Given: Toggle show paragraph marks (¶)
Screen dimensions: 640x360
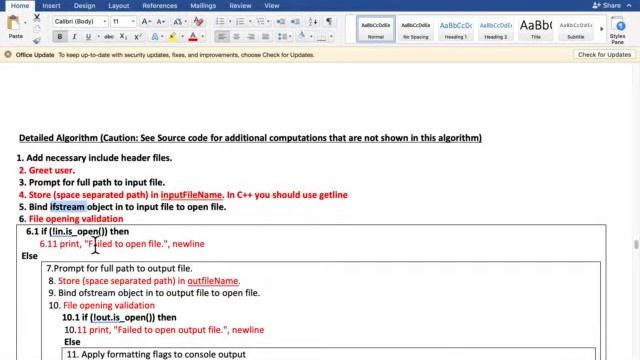Looking at the screenshot, I should [329, 21].
